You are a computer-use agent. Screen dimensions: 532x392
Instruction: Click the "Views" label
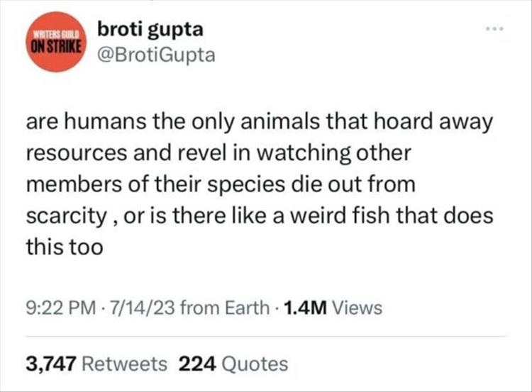click(357, 308)
